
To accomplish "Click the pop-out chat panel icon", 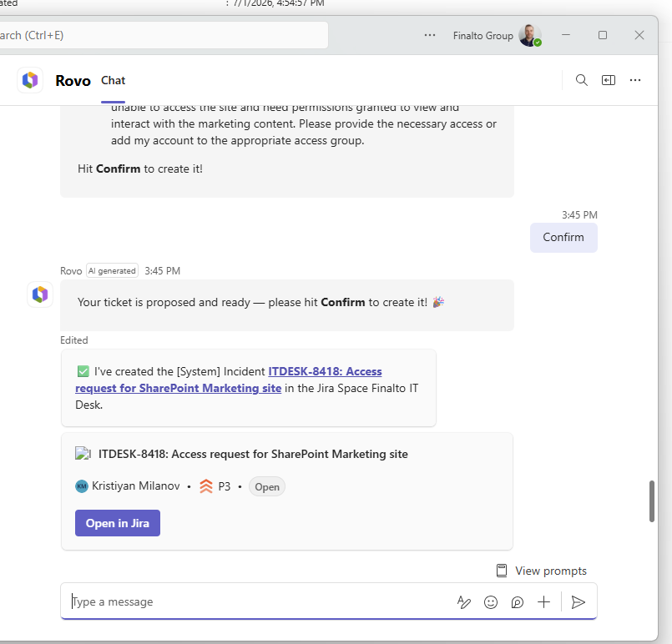I will point(609,80).
